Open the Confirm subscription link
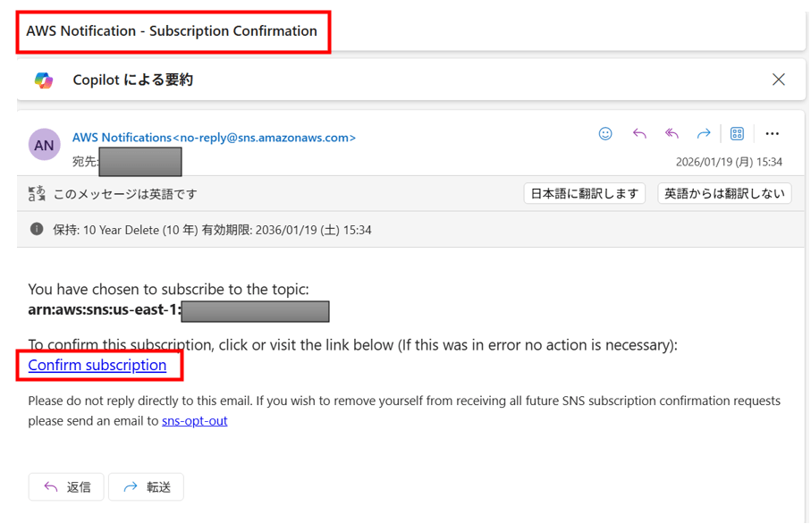This screenshot has width=811, height=532. [x=97, y=365]
